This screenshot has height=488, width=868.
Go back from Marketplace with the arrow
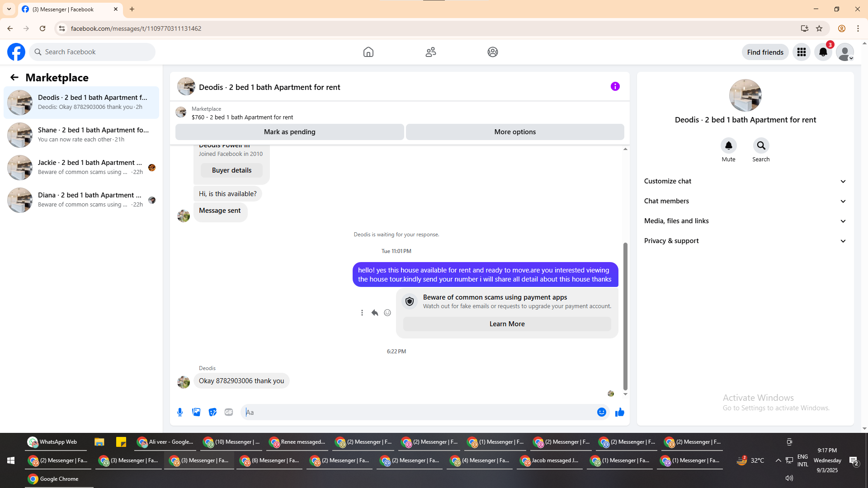pyautogui.click(x=14, y=77)
